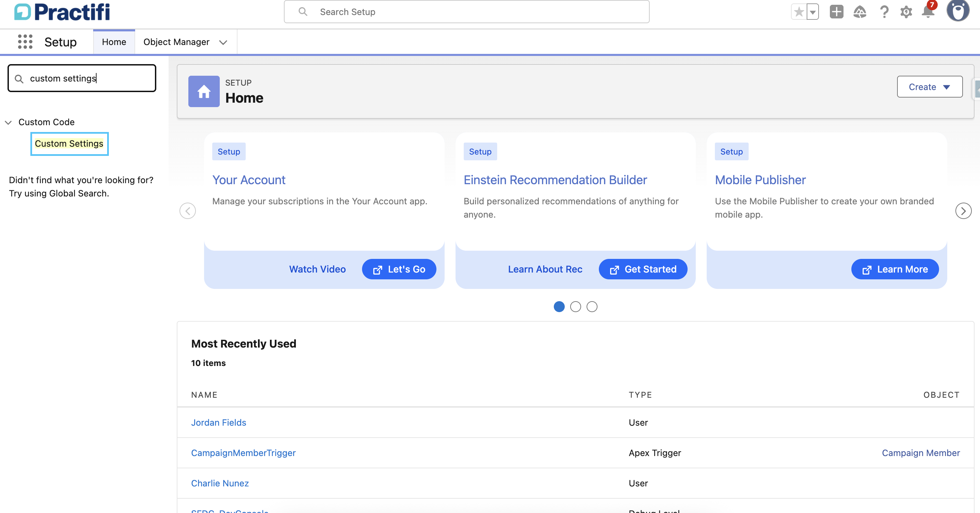Select the Object Manager tab

click(176, 42)
